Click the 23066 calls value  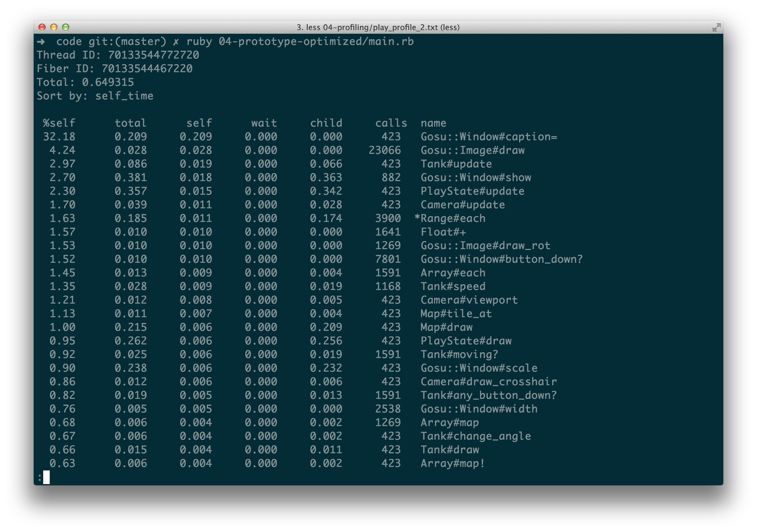[x=384, y=150]
